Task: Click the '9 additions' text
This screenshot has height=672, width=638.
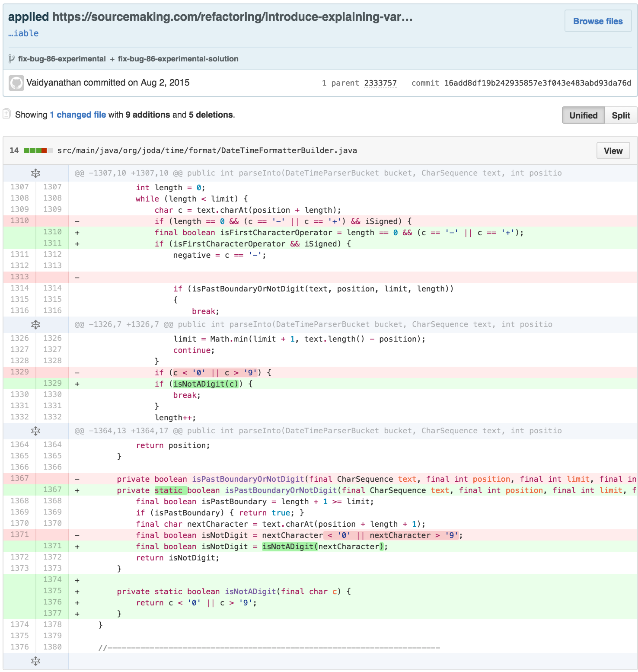Action: pyautogui.click(x=148, y=115)
